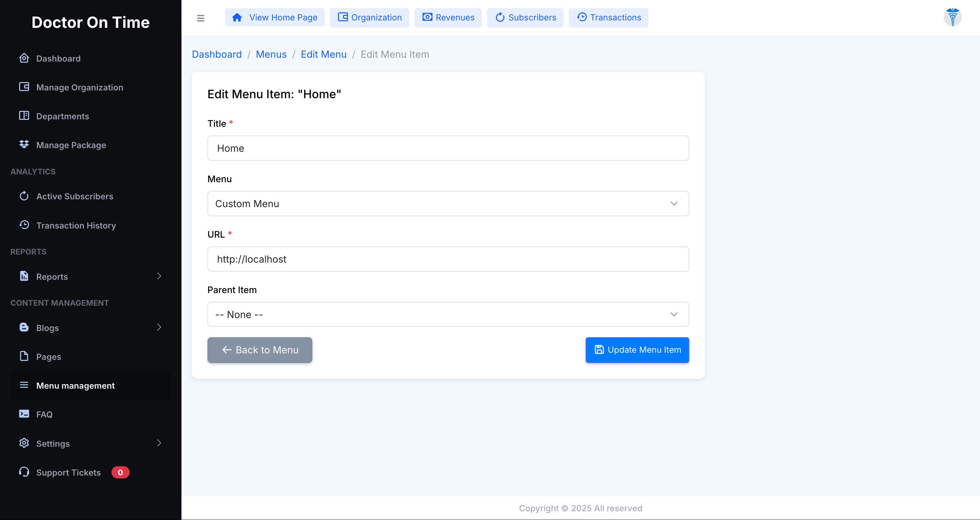This screenshot has height=520, width=980.
Task: Go to Manage Organization in sidebar
Action: (x=90, y=87)
